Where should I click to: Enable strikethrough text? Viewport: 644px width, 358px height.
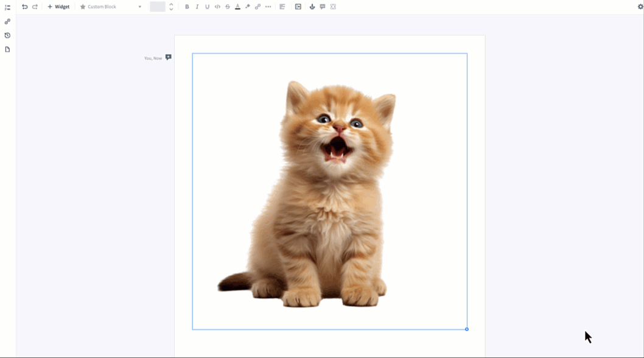click(227, 7)
